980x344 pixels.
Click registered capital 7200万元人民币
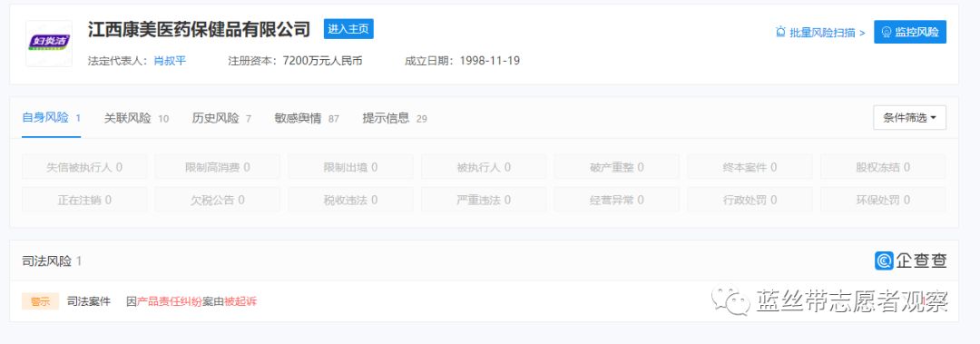(x=322, y=61)
